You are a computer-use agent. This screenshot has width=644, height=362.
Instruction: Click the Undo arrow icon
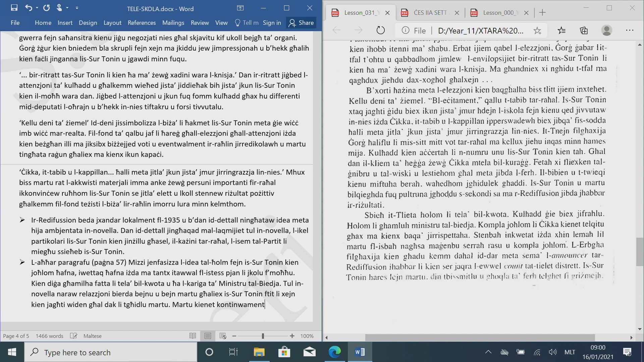tap(29, 8)
